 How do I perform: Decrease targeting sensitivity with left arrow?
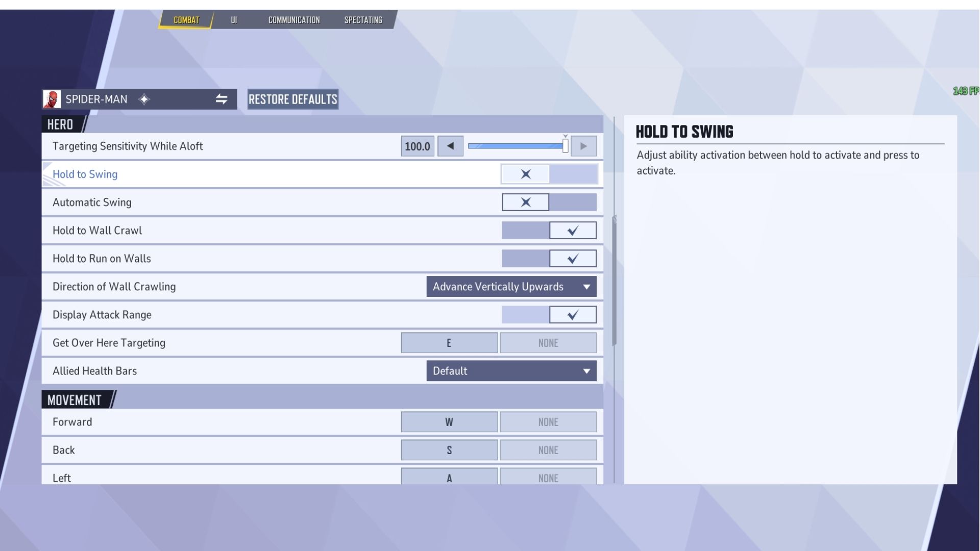[x=450, y=146]
